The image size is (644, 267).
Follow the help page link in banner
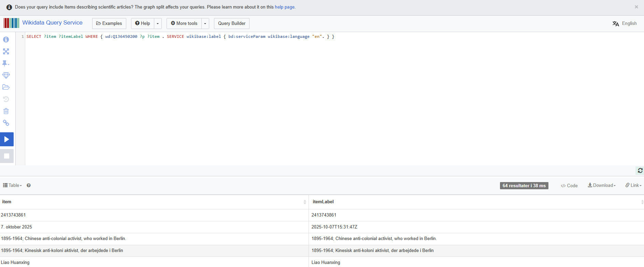pos(285,7)
